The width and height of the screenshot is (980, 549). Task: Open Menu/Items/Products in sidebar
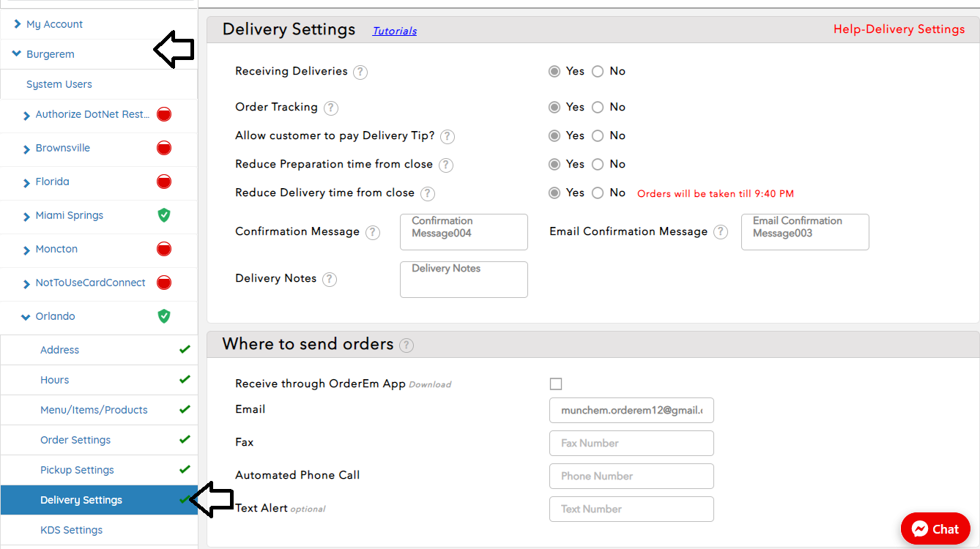pyautogui.click(x=94, y=410)
